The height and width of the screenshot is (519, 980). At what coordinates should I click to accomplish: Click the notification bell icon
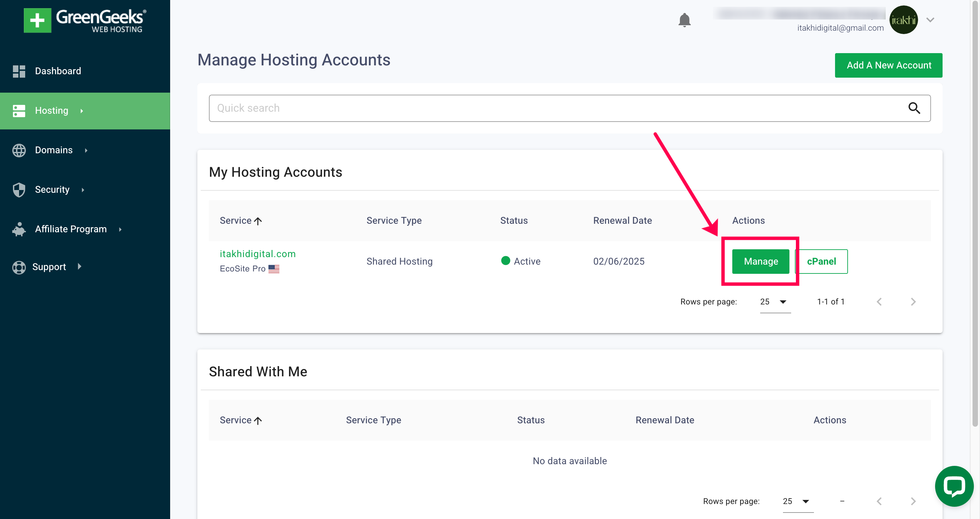[684, 20]
